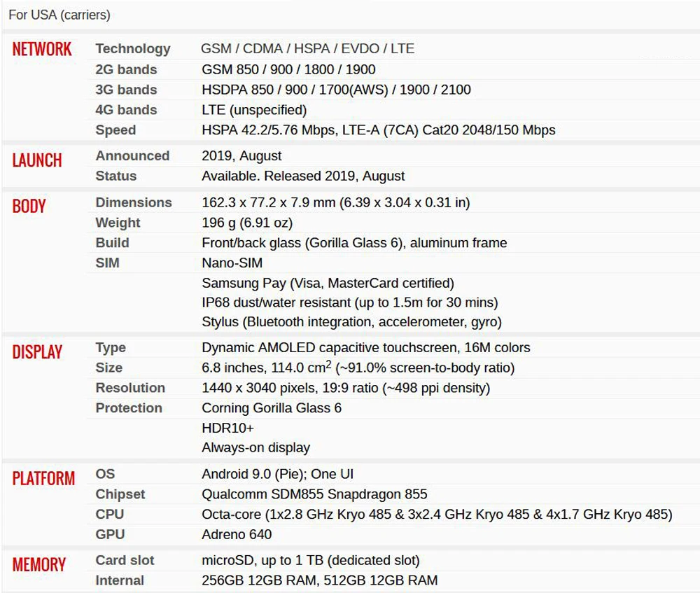Open the Protection label
The height and width of the screenshot is (593, 700).
129,408
